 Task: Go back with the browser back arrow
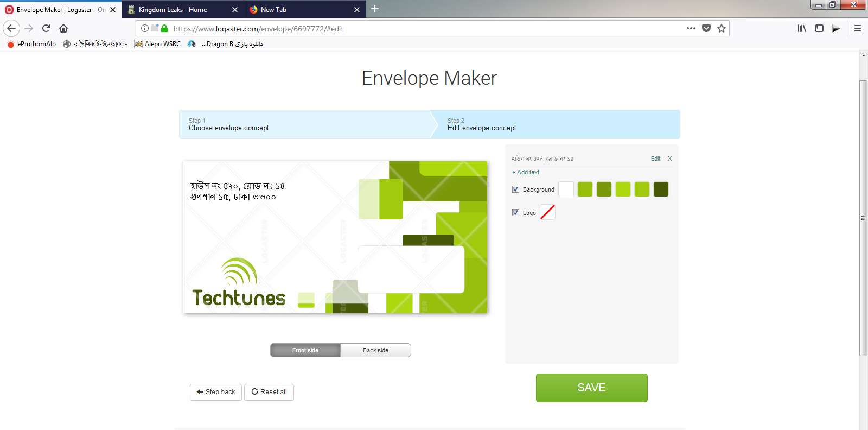(x=11, y=28)
